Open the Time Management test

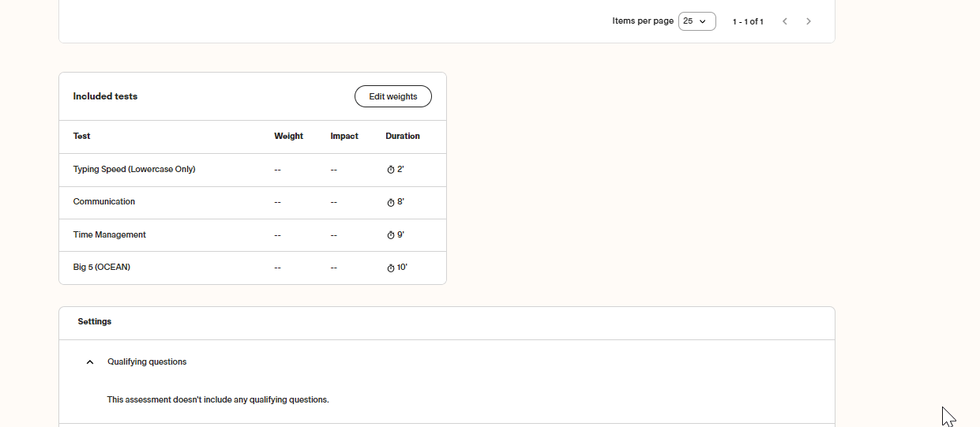click(110, 234)
